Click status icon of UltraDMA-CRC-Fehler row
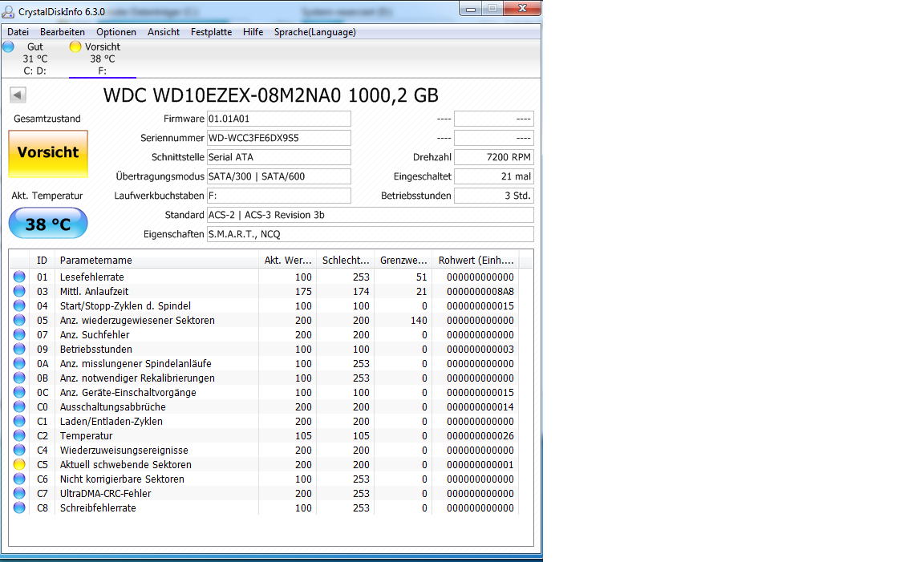Image resolution: width=924 pixels, height=562 pixels. 19,493
